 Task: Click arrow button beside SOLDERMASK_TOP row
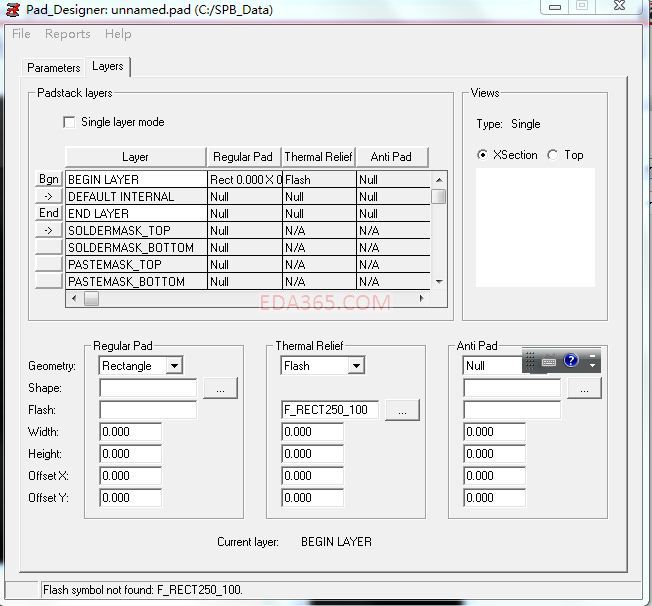49,230
